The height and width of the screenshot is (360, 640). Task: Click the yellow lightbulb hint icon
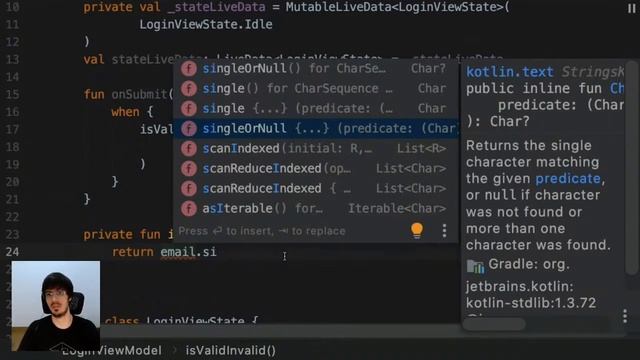(x=417, y=231)
